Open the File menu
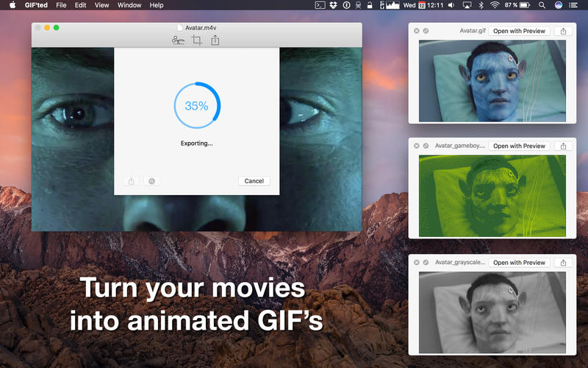Viewport: 588px width, 368px height. click(61, 5)
